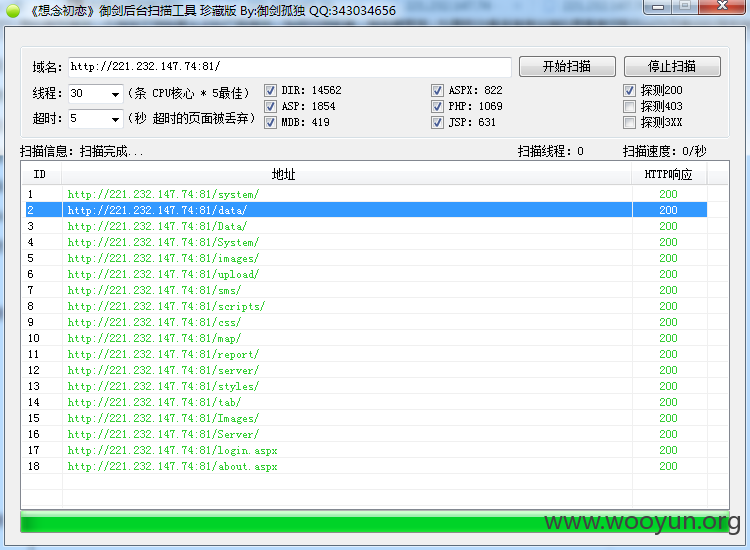Sort by the 地址 column header

coord(347,174)
